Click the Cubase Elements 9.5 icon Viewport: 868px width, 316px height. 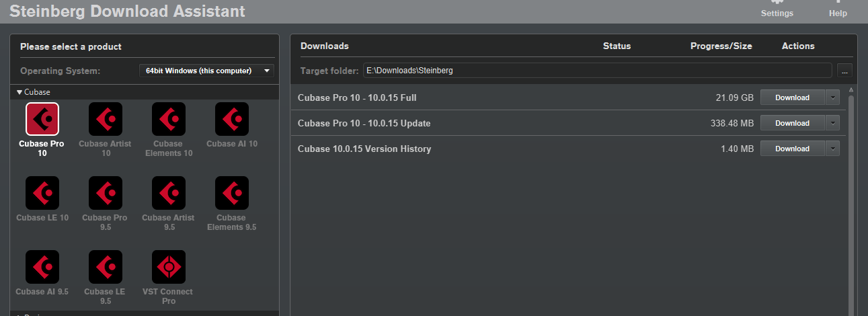[231, 193]
